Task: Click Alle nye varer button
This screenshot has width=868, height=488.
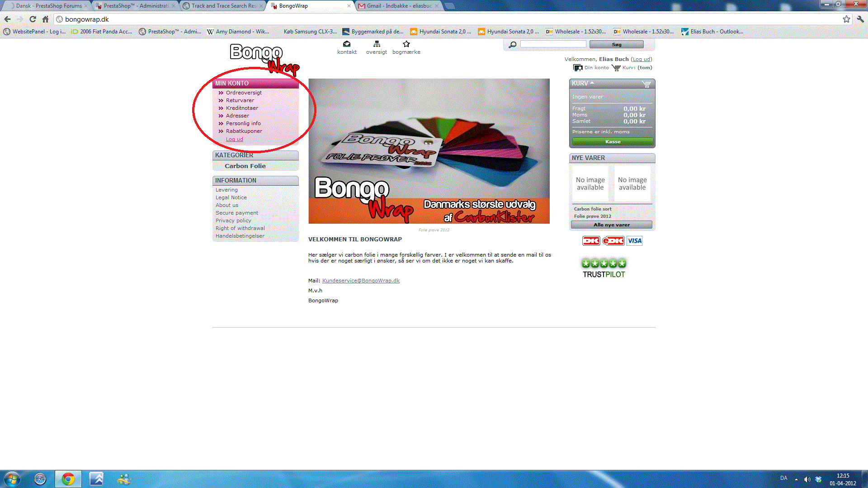Action: point(611,225)
